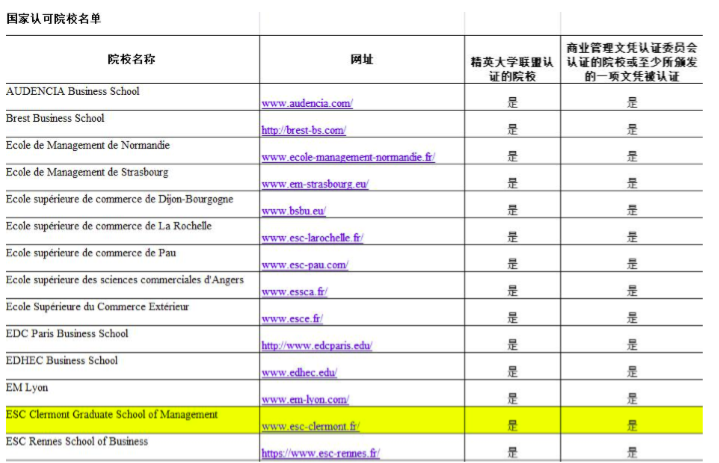
Task: Visit the https://www.esc-rennes.fr link
Action: 321,453
